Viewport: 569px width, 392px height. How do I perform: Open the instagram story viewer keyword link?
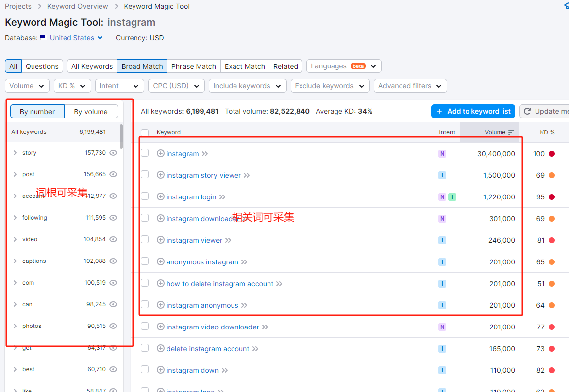click(203, 175)
